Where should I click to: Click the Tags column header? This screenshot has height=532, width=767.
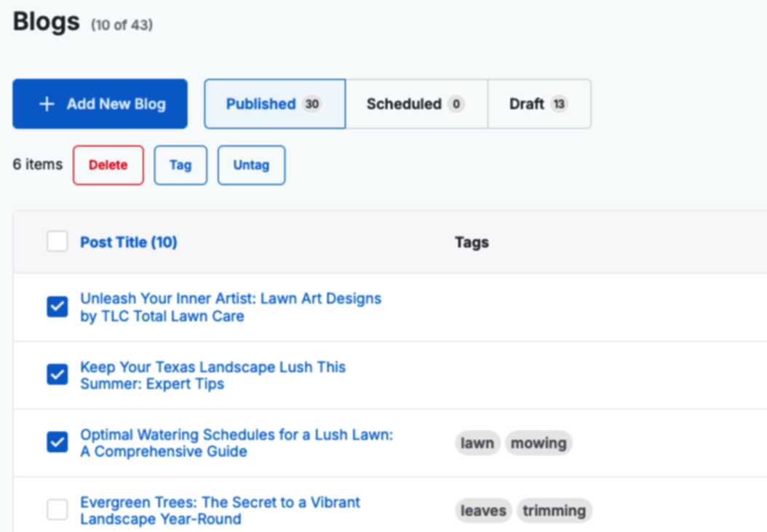click(472, 242)
